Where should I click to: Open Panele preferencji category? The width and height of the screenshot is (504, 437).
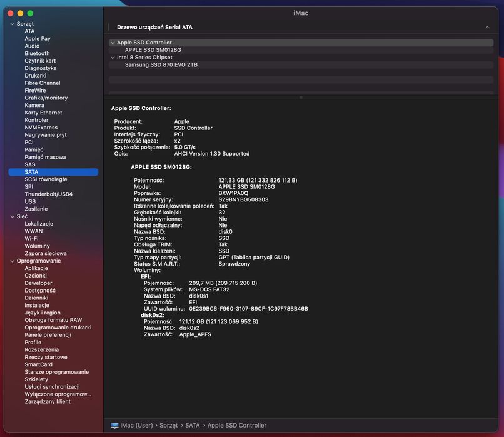coord(48,335)
